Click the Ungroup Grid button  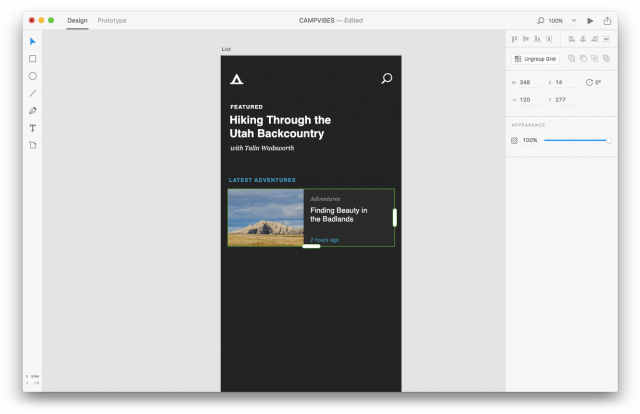pyautogui.click(x=534, y=59)
